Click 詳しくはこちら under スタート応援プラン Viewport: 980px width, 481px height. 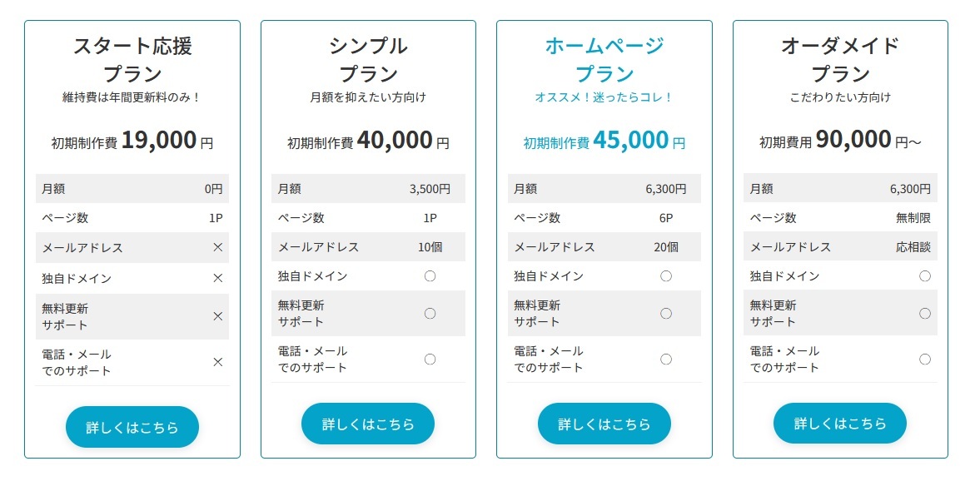132,427
